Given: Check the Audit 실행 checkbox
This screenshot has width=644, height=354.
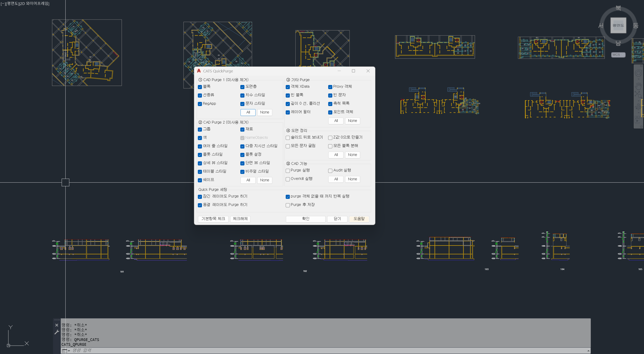Looking at the screenshot, I should tap(330, 170).
